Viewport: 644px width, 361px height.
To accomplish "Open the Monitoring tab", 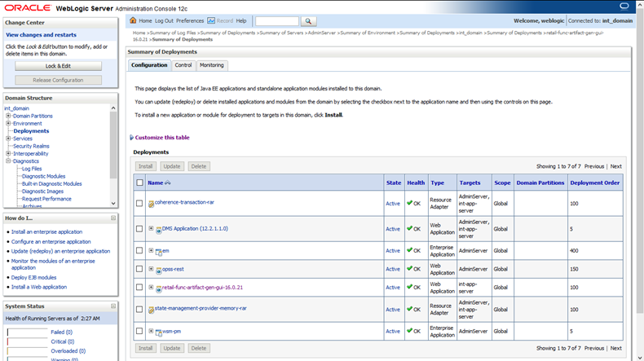I will [211, 65].
